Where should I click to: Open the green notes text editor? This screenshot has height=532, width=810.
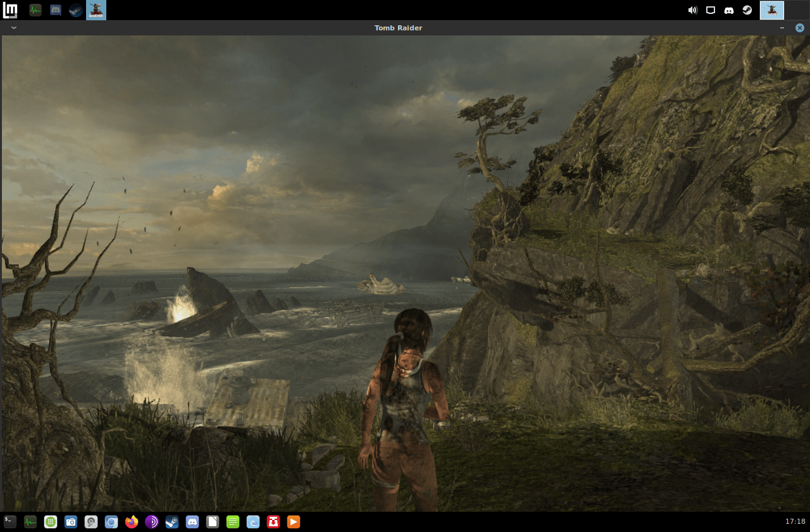(233, 522)
